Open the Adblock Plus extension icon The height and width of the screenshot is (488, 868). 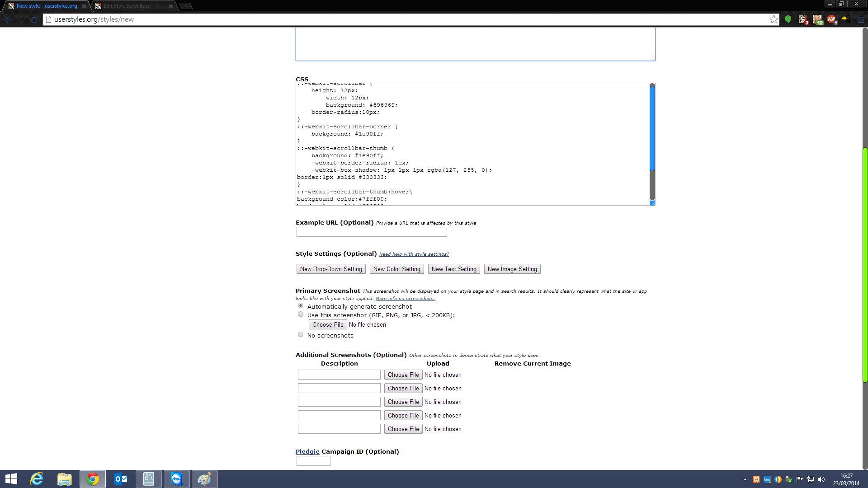tap(831, 19)
